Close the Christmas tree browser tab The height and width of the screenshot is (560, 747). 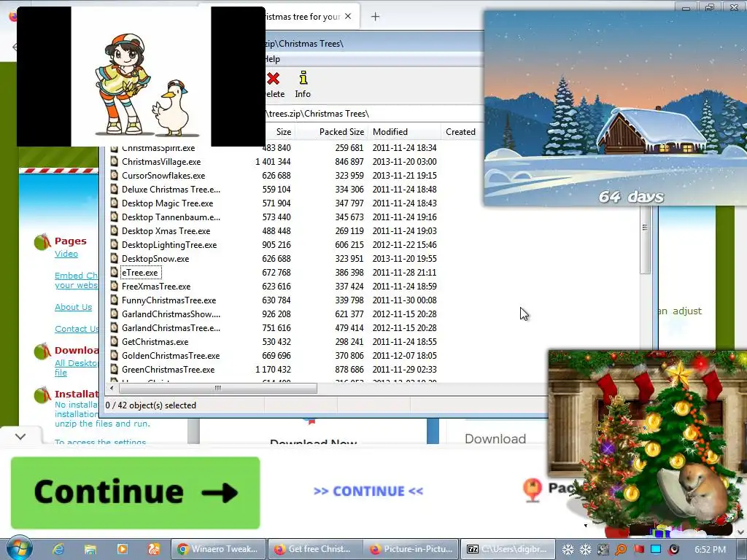pyautogui.click(x=348, y=16)
